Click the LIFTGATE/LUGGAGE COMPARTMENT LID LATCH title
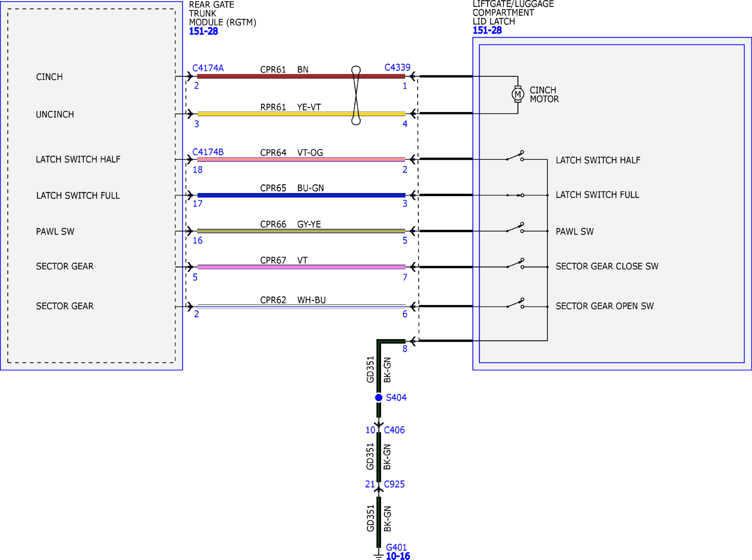This screenshot has height=560, width=752. tap(513, 13)
